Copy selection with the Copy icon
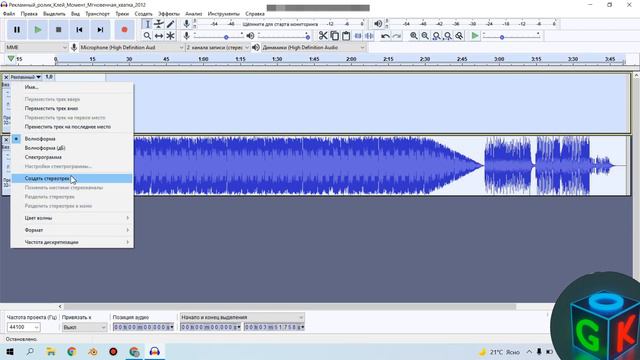640x360 pixels. coord(335,36)
